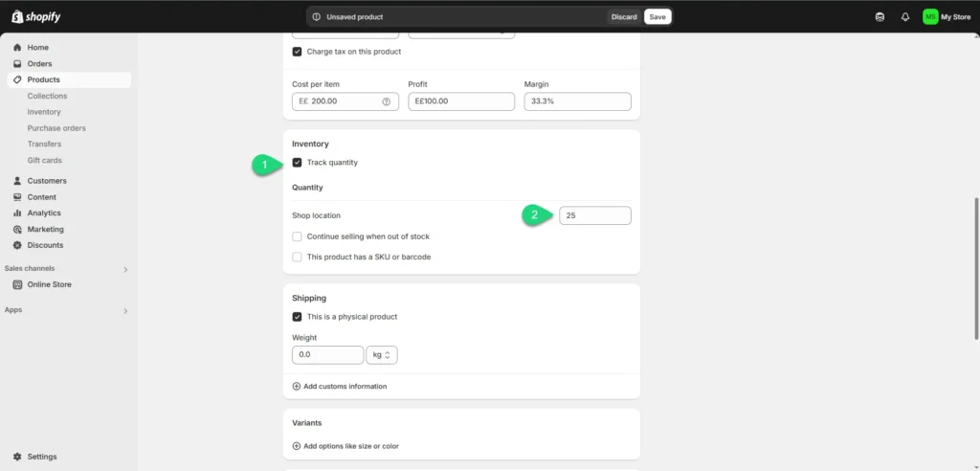
Task: Check This product has a SKU or barcode
Action: point(297,257)
